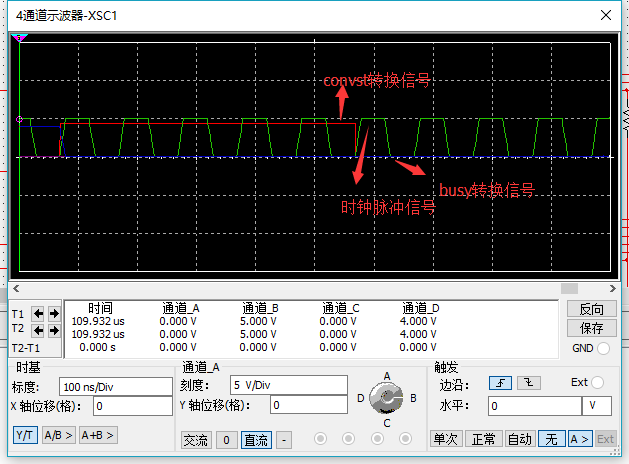Click the 标度 100 ns/Div field
Image resolution: width=629 pixels, height=464 pixels.
(x=116, y=387)
